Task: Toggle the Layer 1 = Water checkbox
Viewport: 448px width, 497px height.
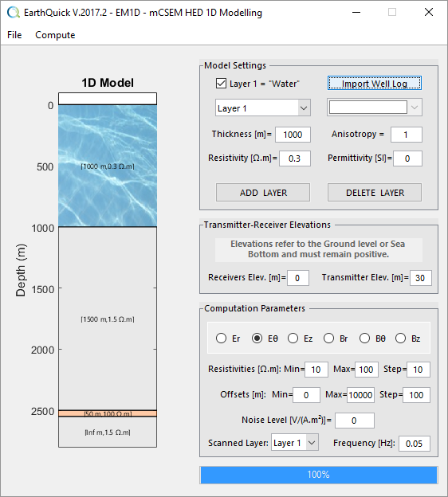Action: 221,84
